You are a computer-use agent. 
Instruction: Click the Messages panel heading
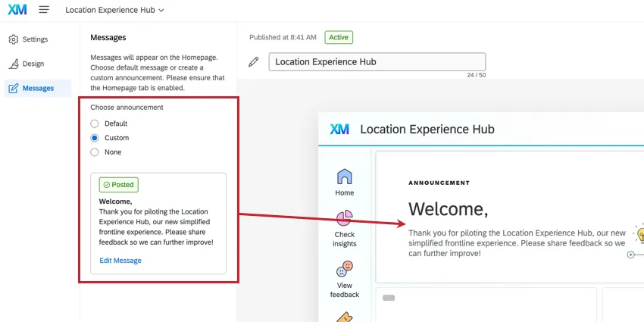(108, 38)
